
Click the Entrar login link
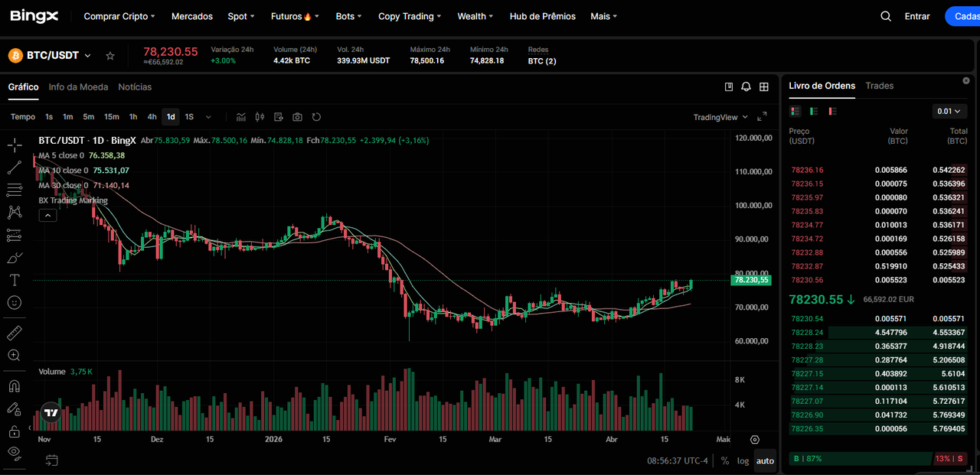(916, 16)
